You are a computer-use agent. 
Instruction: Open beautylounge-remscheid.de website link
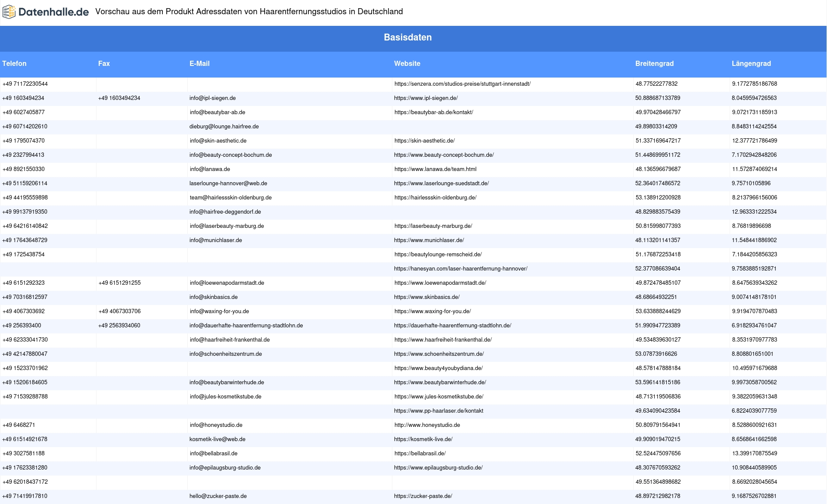pyautogui.click(x=438, y=255)
